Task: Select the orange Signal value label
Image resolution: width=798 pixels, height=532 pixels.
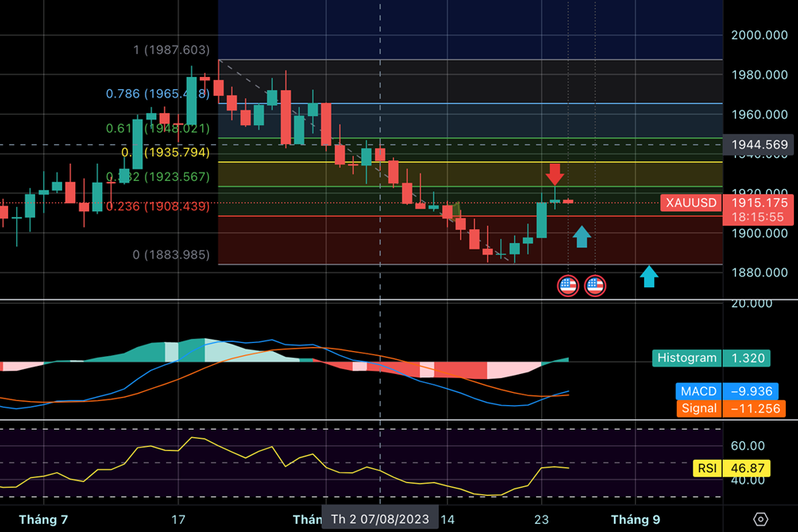Action: tap(697, 408)
